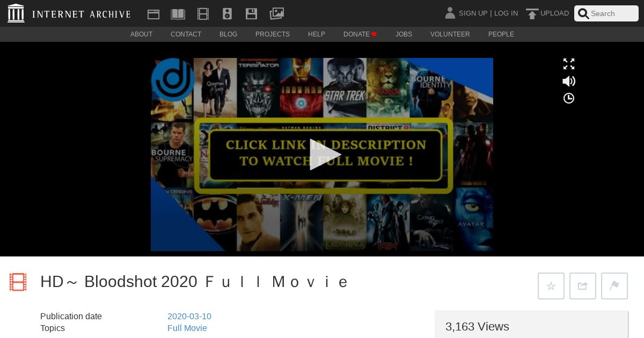The width and height of the screenshot is (644, 338).
Task: Click the Bloodshot 2020 Full Movie title
Action: 195,282
